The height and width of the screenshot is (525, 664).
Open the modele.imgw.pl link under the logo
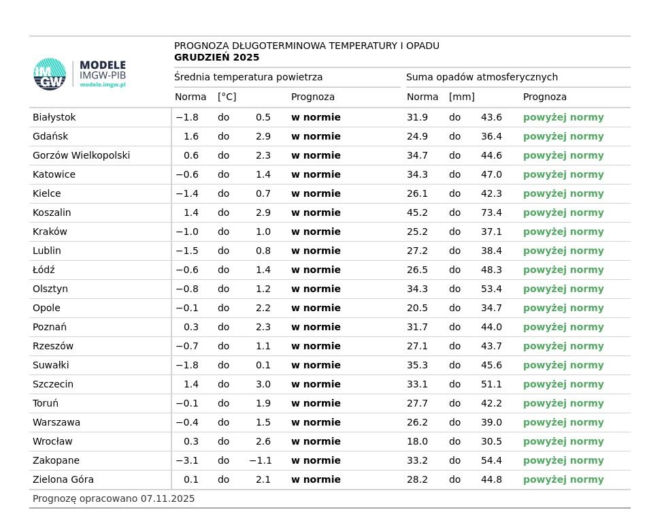tap(103, 85)
